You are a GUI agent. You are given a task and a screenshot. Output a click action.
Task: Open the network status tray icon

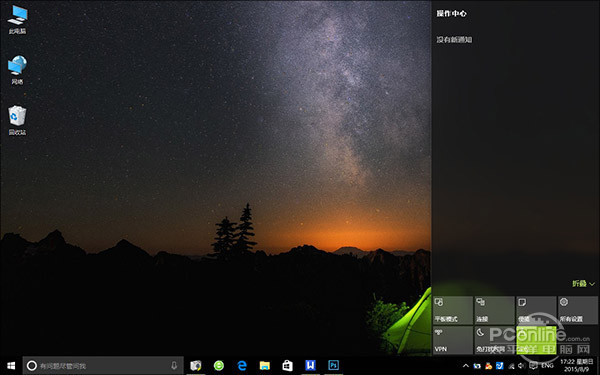[511, 366]
